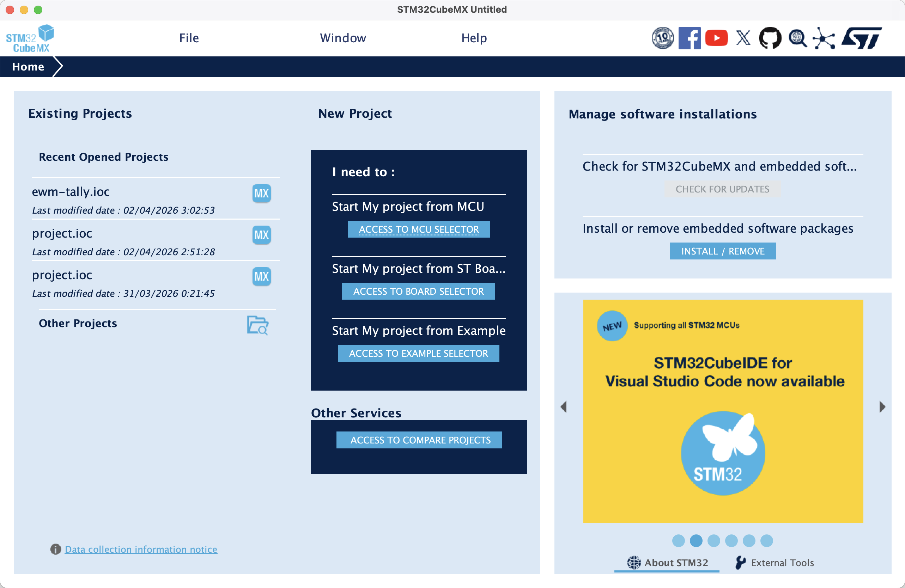Open the GitHub icon link

coord(770,38)
